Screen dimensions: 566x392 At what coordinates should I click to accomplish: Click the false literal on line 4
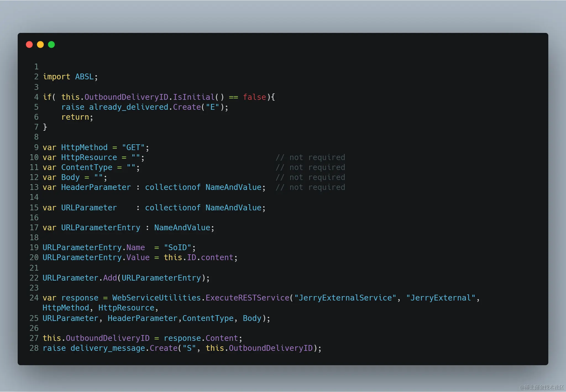[x=254, y=97]
